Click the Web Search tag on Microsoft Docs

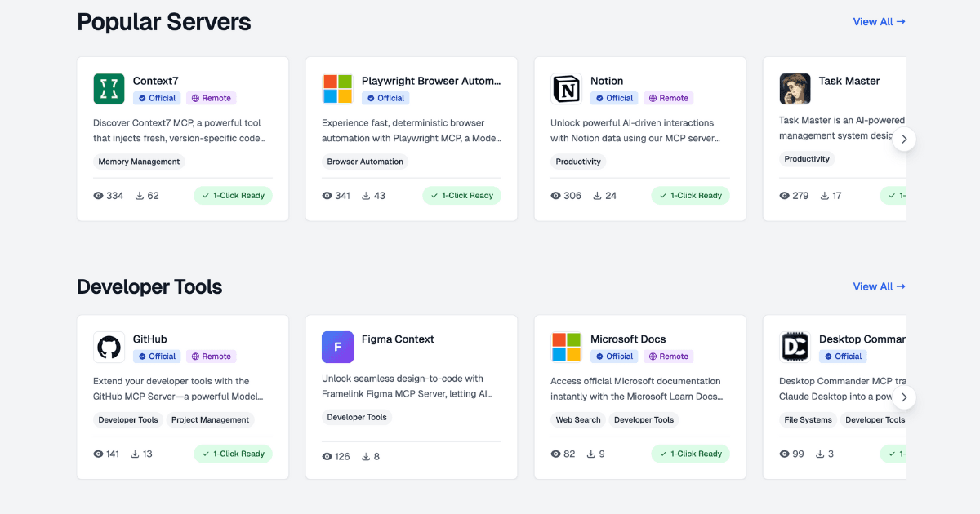578,420
